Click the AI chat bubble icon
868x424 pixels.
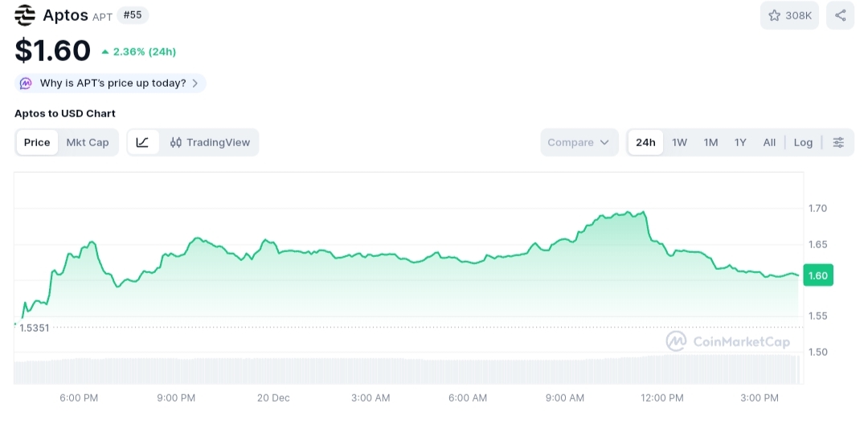[x=26, y=84]
